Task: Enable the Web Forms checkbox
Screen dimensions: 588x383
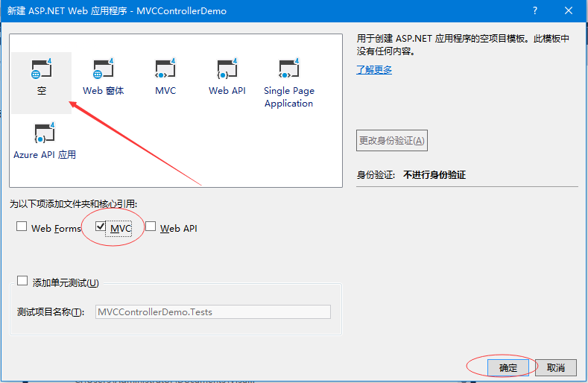Action: point(22,227)
